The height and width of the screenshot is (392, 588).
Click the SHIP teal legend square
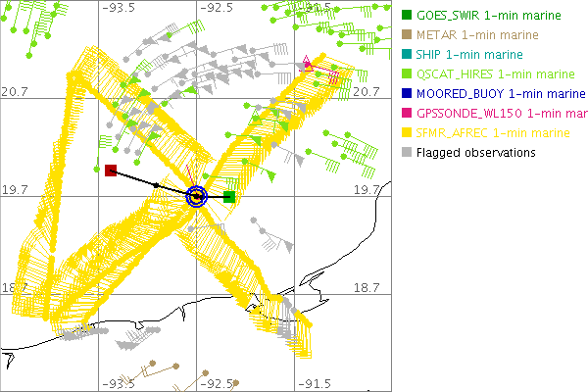tap(407, 55)
